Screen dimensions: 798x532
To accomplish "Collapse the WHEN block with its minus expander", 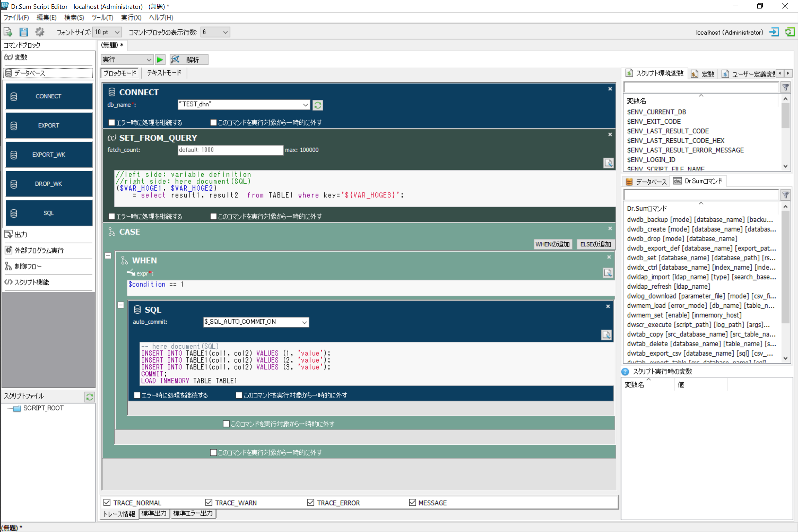I will click(x=108, y=256).
